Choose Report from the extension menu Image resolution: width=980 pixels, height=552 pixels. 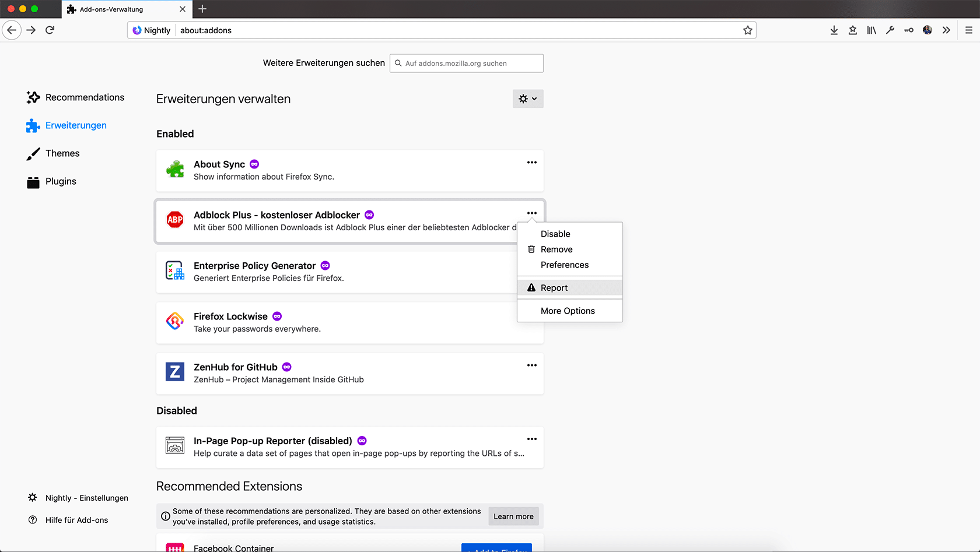554,288
